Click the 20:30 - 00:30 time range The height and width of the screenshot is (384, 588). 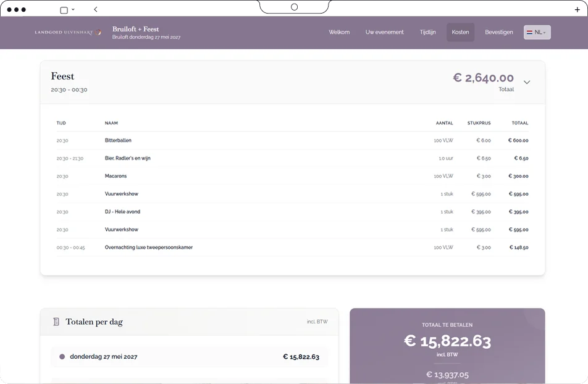click(x=69, y=90)
